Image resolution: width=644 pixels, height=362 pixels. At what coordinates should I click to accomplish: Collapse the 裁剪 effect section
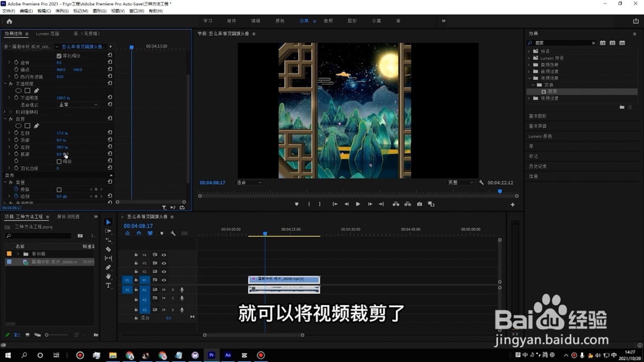(x=5, y=119)
